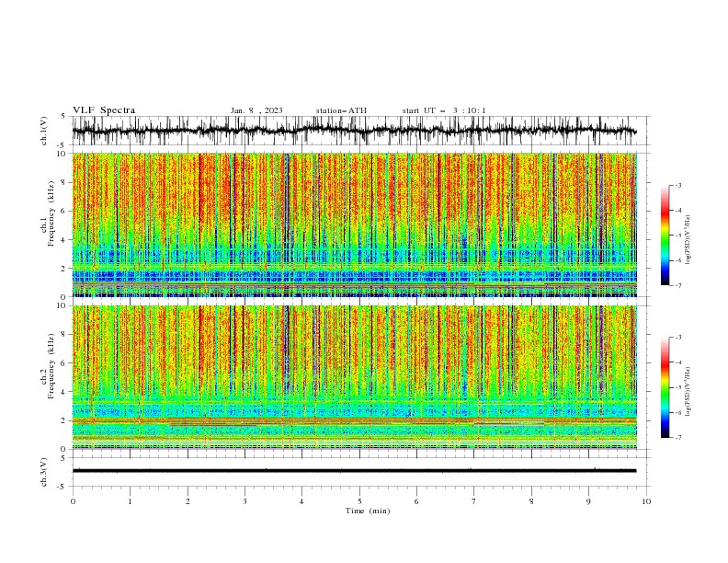
Task: Click the time axis tick label "8"
Action: click(531, 501)
